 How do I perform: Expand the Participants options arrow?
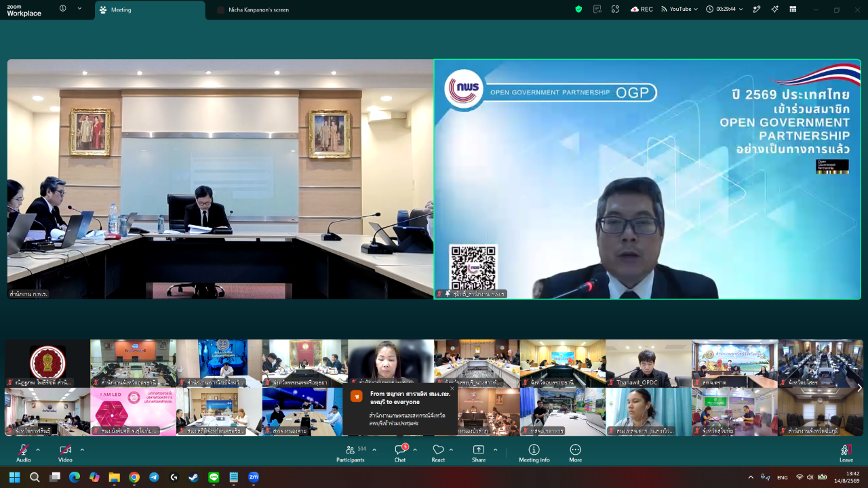click(x=374, y=449)
